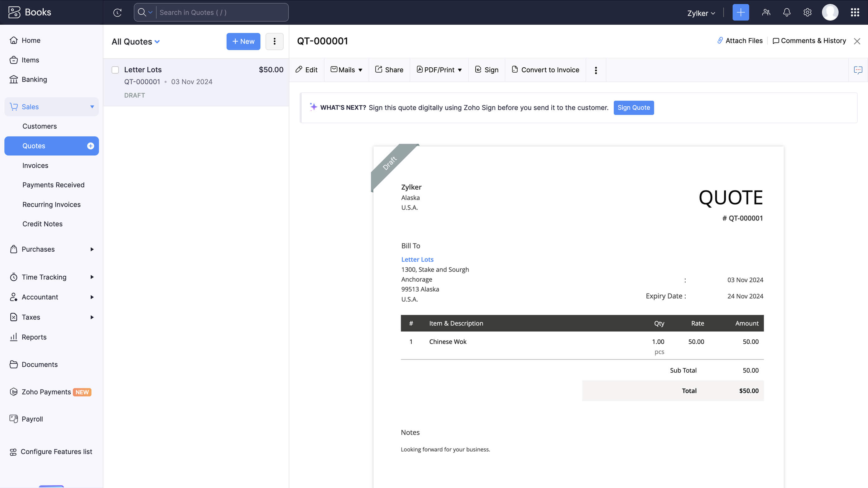Image resolution: width=868 pixels, height=488 pixels.
Task: Open the Items section in the sidebar
Action: [x=30, y=60]
